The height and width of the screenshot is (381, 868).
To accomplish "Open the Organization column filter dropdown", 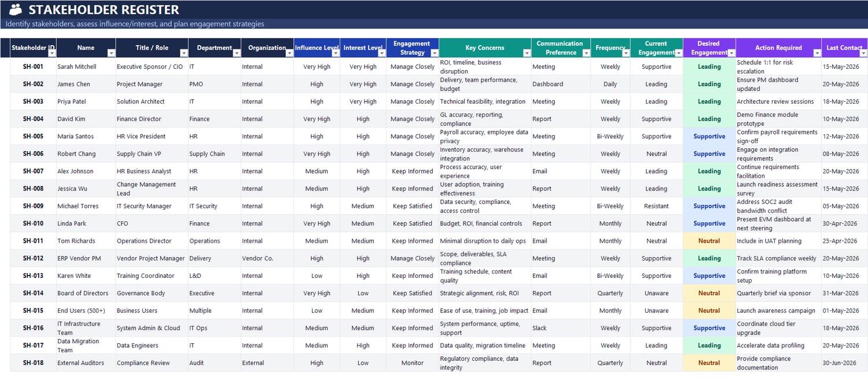I will click(289, 53).
